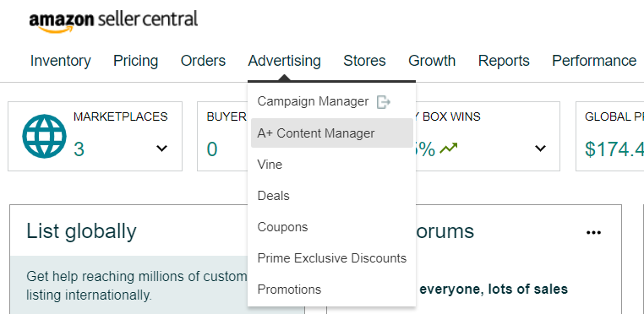
Task: Select Prime Exclusive Discounts menu entry
Action: [332, 258]
